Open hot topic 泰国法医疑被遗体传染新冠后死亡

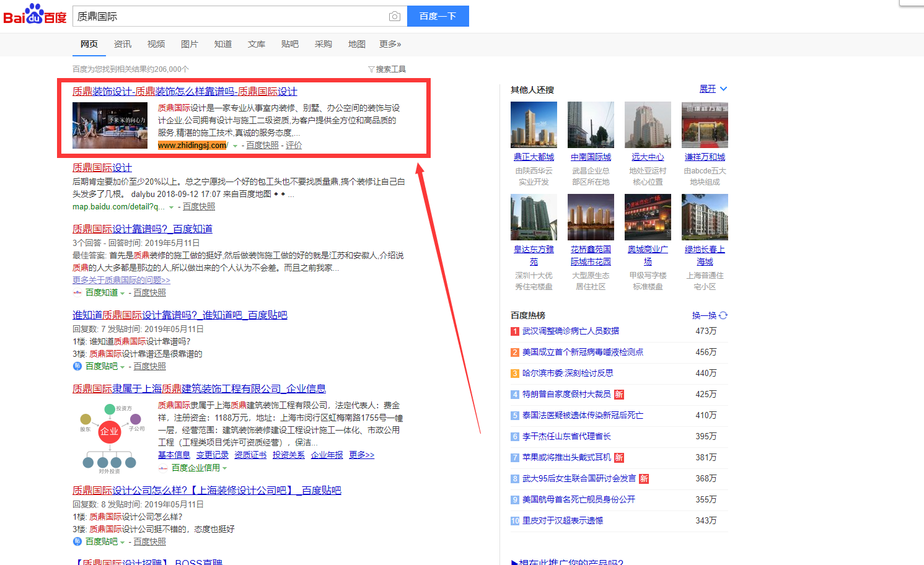pos(583,415)
